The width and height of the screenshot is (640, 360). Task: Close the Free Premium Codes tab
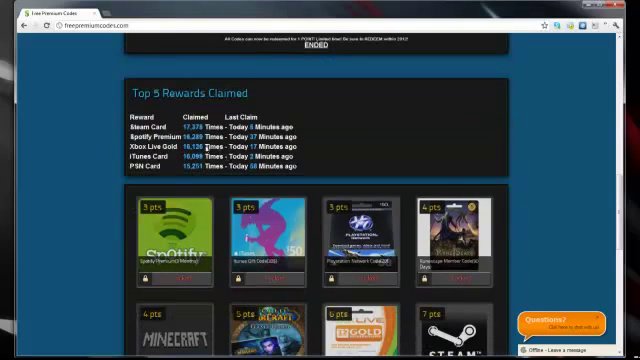[94, 13]
